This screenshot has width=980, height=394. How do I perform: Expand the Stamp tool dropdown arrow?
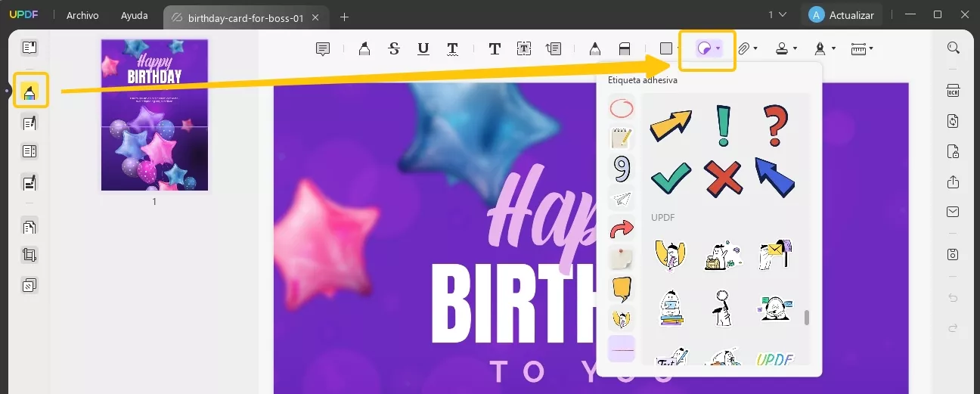[x=795, y=49]
